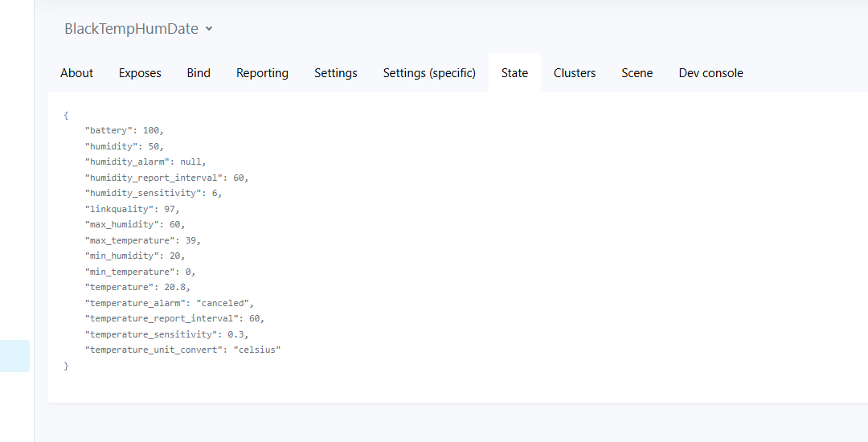The width and height of the screenshot is (868, 442).
Task: Select the State tab
Action: tap(515, 73)
